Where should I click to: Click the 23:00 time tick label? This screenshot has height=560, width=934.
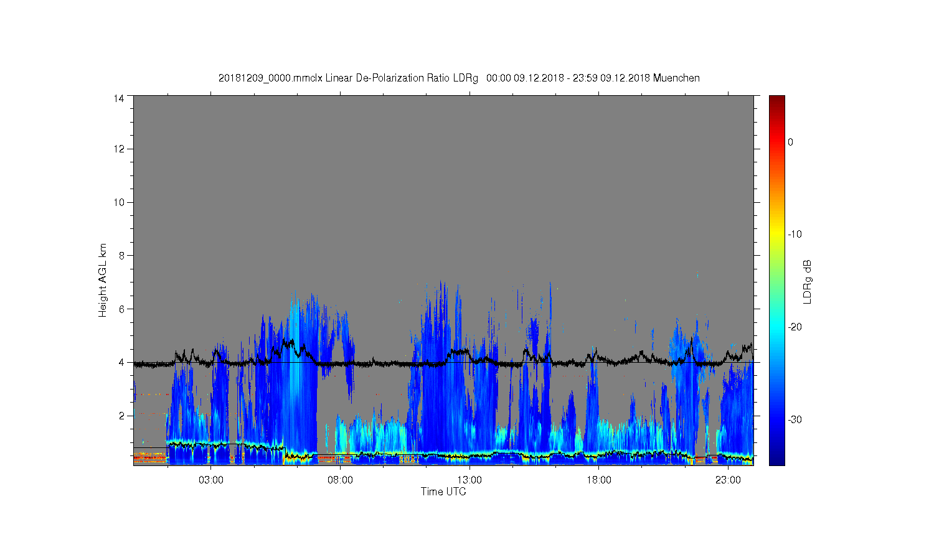[728, 480]
